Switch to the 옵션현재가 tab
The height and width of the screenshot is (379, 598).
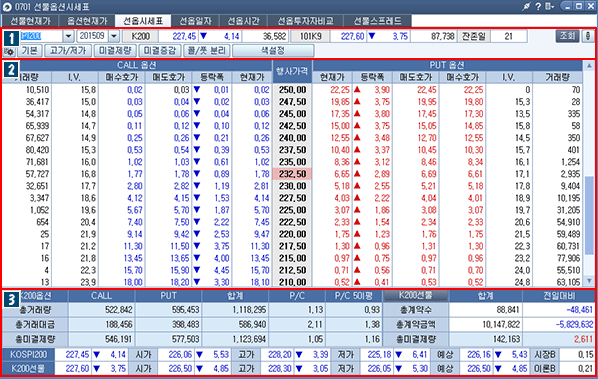pyautogui.click(x=87, y=21)
